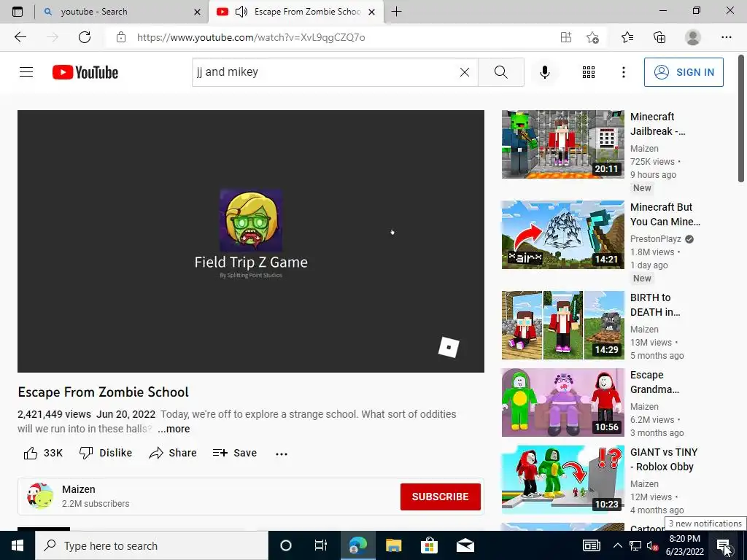Image resolution: width=747 pixels, height=560 pixels.
Task: Click the Escape From Zombie School title
Action: (x=104, y=392)
